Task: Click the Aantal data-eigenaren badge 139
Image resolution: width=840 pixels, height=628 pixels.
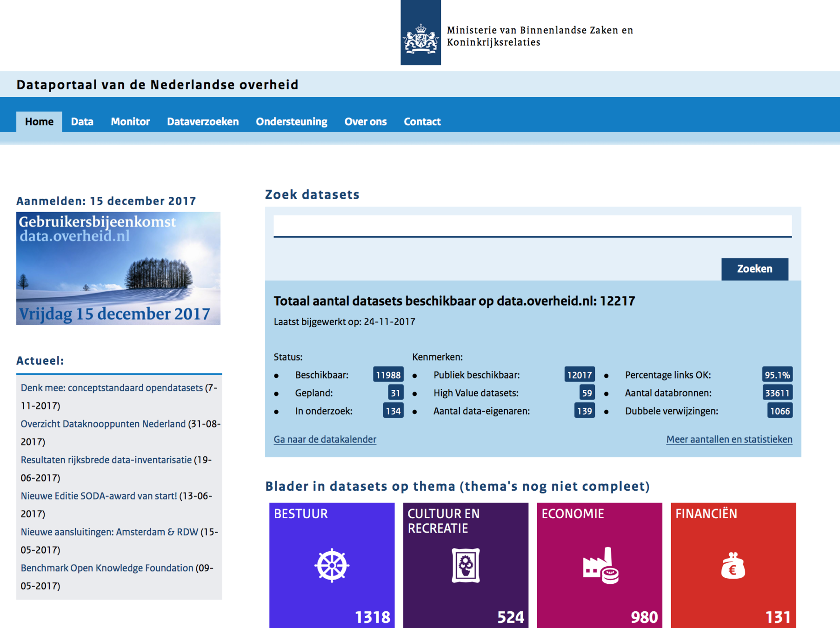Action: click(x=584, y=411)
